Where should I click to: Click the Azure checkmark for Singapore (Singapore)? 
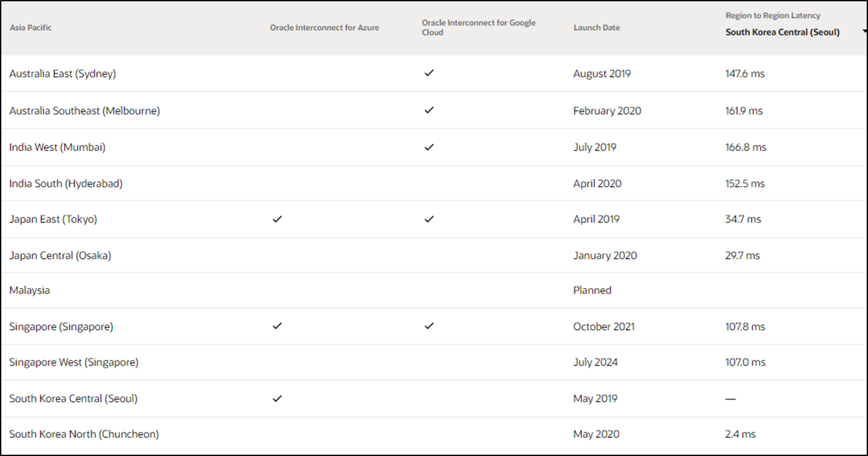point(277,326)
